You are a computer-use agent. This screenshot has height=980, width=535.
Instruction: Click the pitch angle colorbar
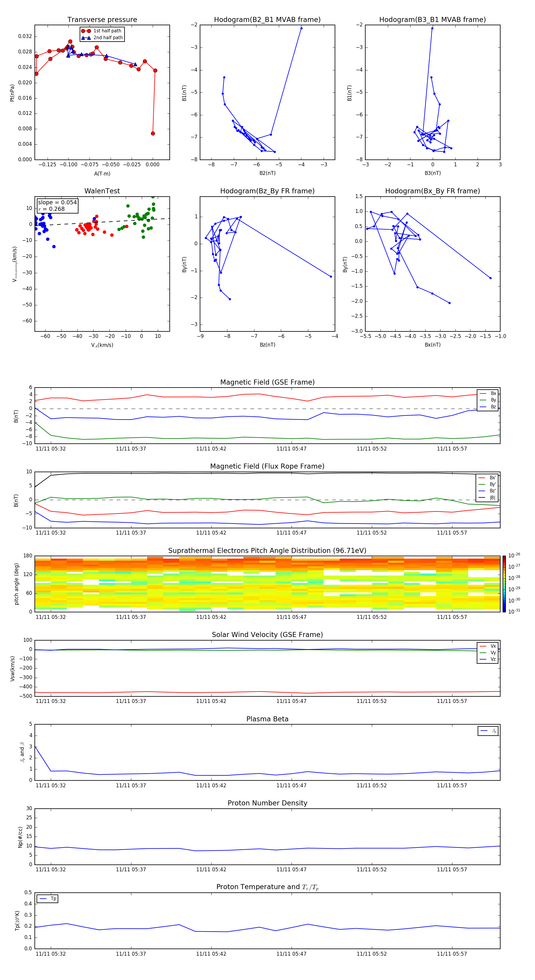504,584
